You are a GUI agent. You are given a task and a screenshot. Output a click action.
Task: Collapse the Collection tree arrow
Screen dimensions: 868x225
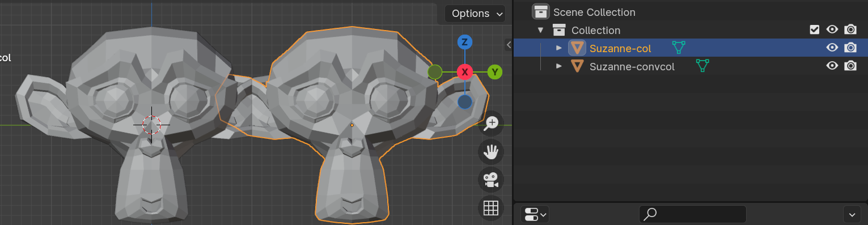coord(540,30)
